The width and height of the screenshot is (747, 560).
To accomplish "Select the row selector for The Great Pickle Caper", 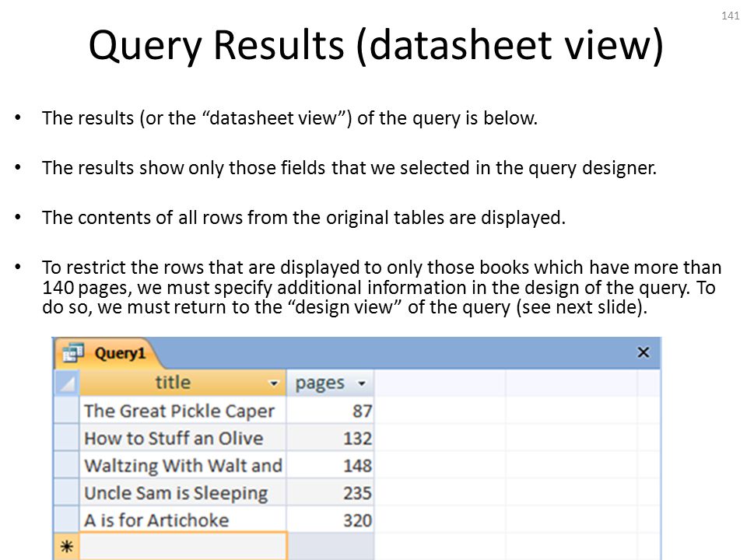I will 67,411.
